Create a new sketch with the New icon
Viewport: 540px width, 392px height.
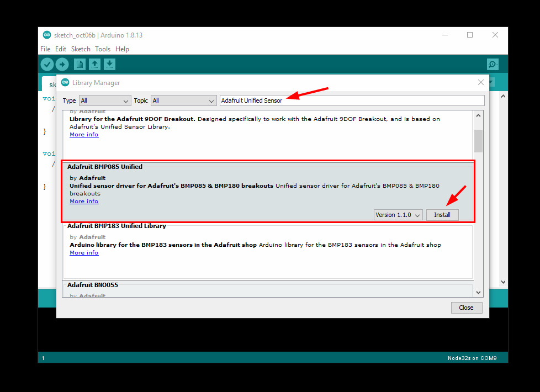pyautogui.click(x=80, y=65)
